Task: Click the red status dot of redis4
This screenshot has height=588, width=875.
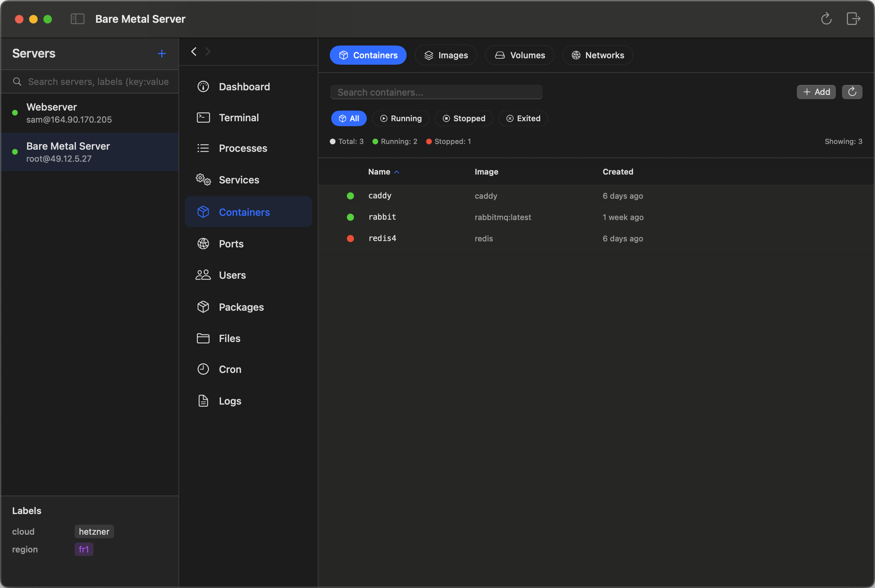Action: 350,239
